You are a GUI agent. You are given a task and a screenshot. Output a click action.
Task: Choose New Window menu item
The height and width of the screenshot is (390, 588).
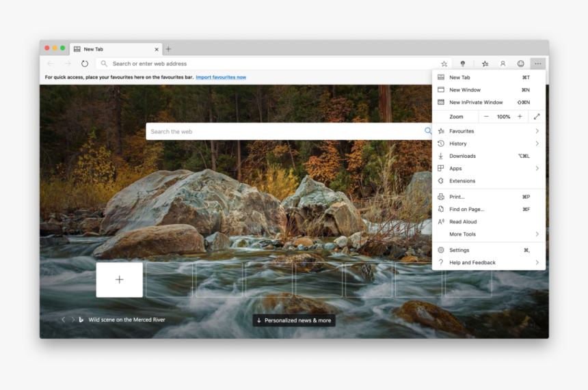click(x=489, y=90)
